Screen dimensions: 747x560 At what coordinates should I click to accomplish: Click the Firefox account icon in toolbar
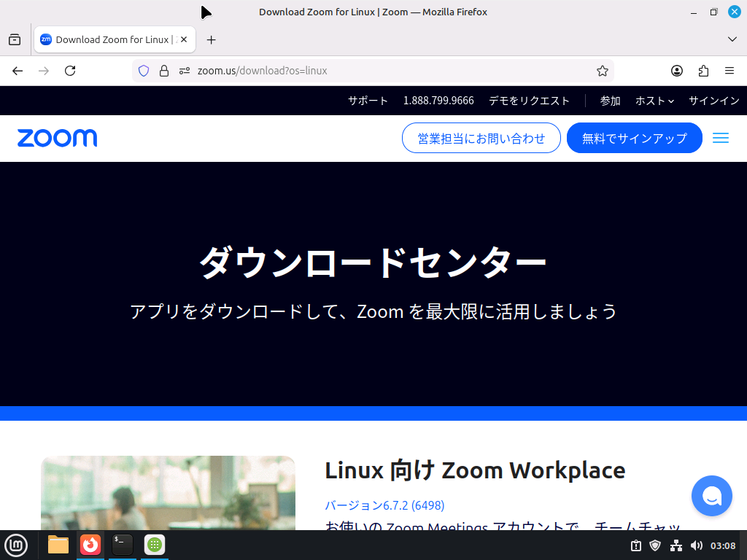click(677, 71)
